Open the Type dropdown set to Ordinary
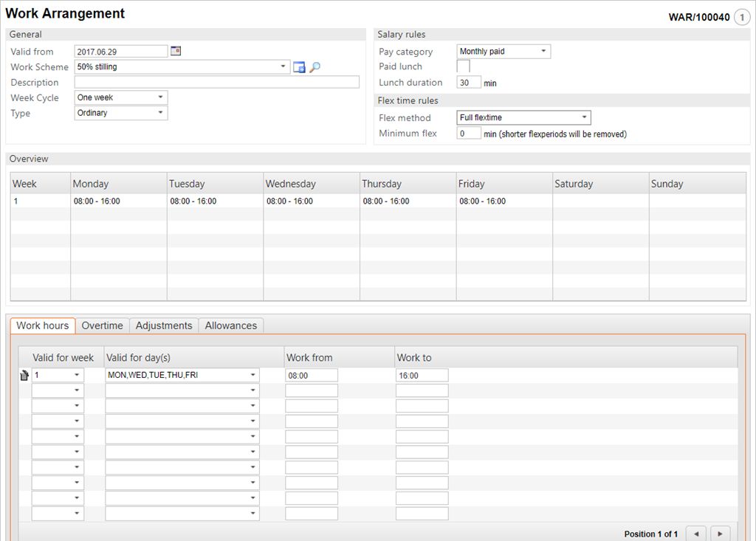The image size is (756, 541). pyautogui.click(x=160, y=113)
